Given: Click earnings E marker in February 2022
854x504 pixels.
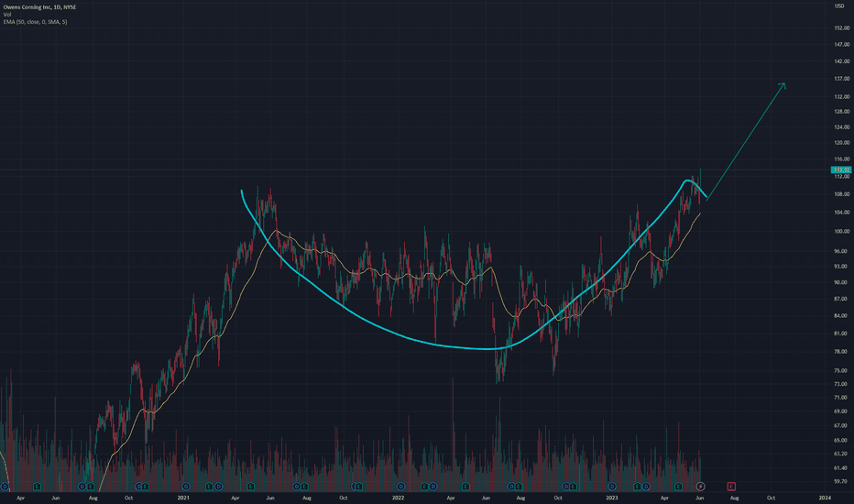Looking at the screenshot, I should pos(424,486).
